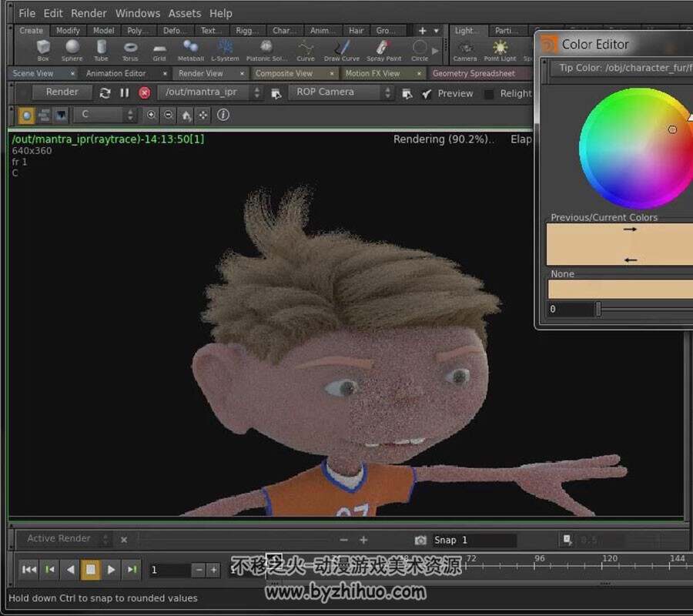Jump to the ROP node beside /out/mantra_ipr
Screen dimensions: 693x616
(x=276, y=93)
